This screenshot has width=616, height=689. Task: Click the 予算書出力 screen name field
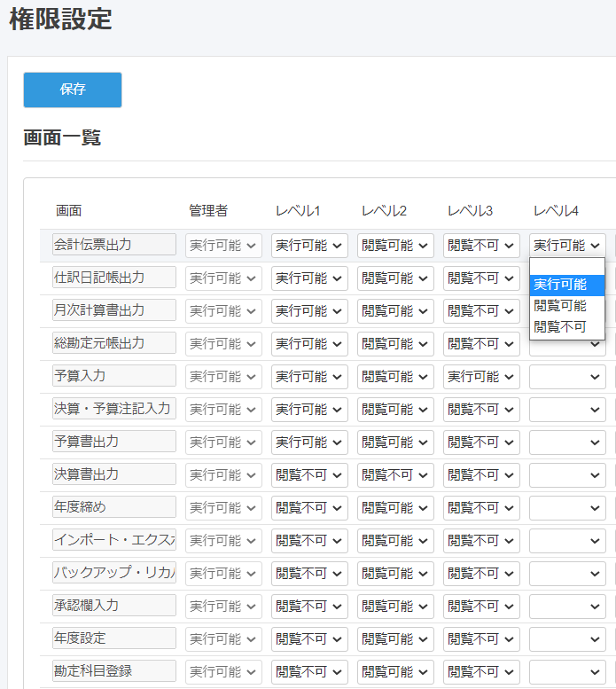114,442
